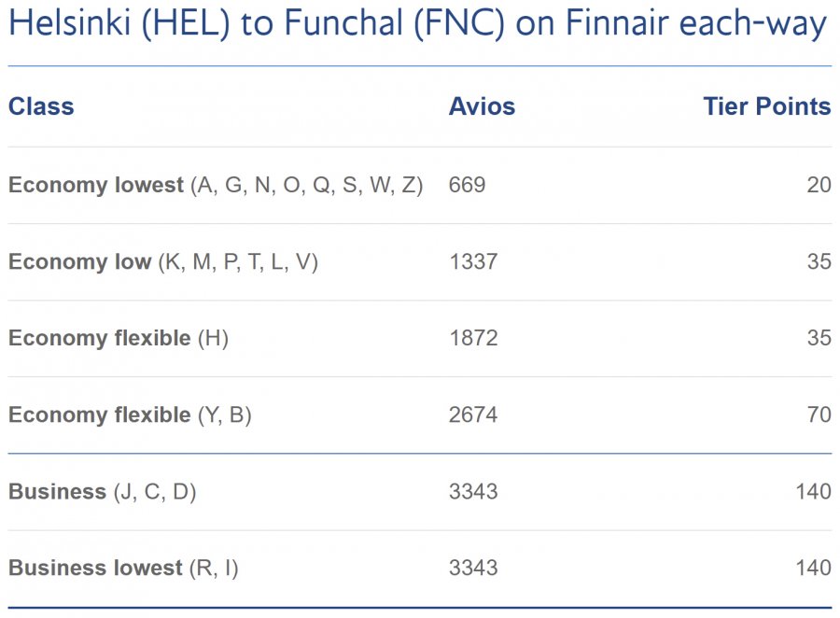Click the 70 tier points value
The image size is (840, 618).
(x=819, y=414)
